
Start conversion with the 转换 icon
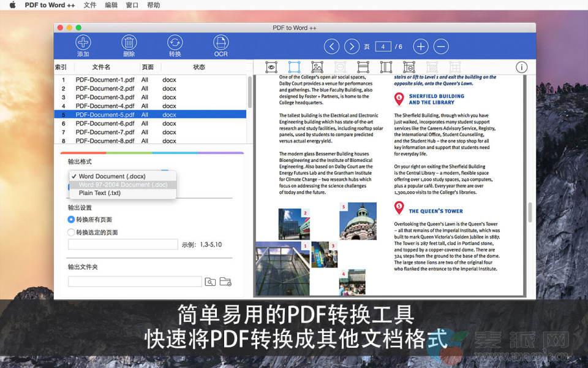click(x=175, y=43)
